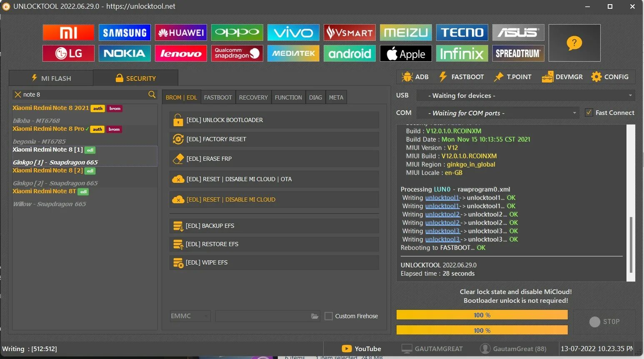Open CONFIG settings
644x359 pixels.
tap(610, 77)
